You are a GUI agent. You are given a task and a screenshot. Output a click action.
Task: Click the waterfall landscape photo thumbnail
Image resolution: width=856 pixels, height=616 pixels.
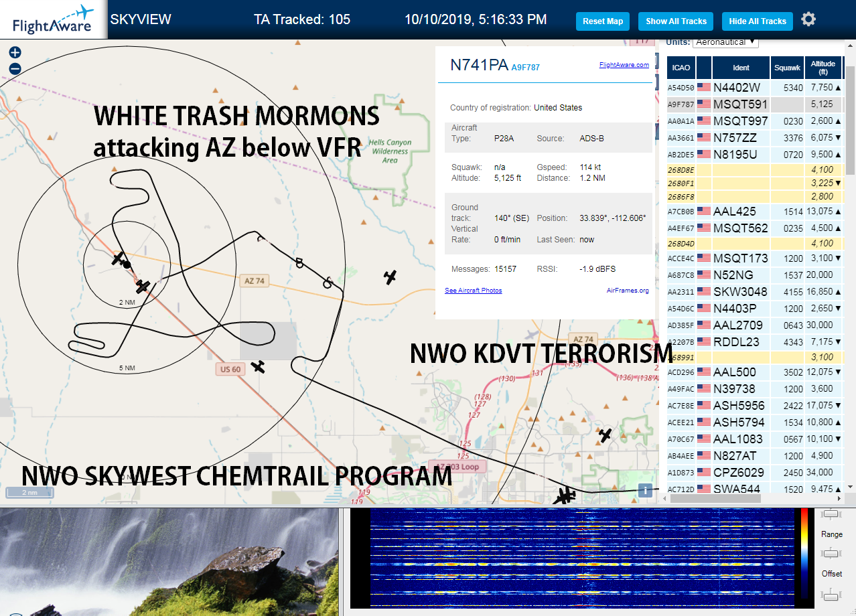coord(169,562)
